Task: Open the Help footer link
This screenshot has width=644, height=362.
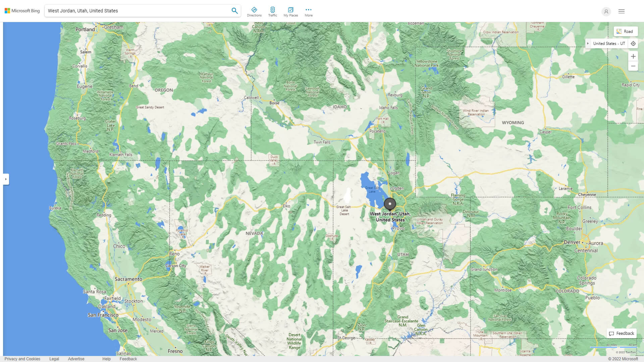Action: [x=106, y=359]
